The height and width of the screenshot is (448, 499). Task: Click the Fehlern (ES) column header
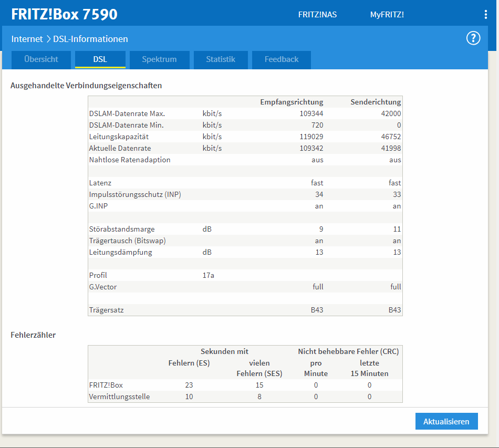[x=189, y=363]
